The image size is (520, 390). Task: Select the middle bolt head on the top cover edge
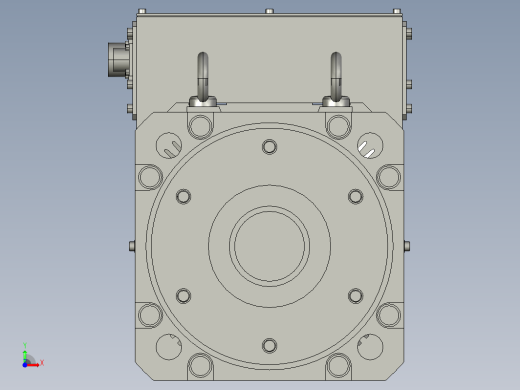pos(270,11)
